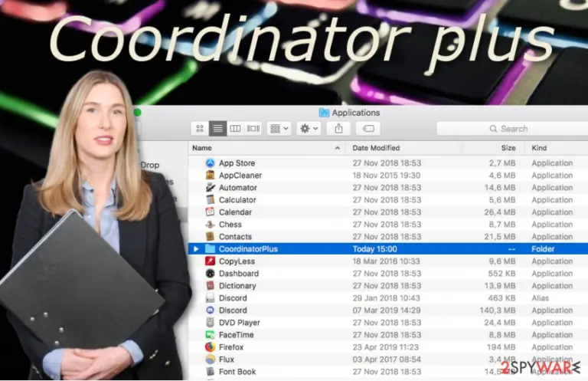Switch Finder to icon view
The width and height of the screenshot is (588, 381).
[200, 129]
